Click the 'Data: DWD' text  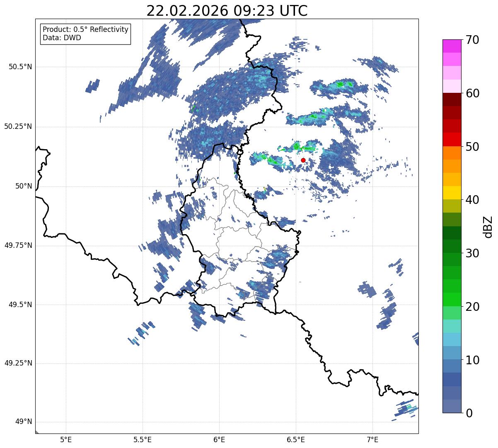(62, 38)
